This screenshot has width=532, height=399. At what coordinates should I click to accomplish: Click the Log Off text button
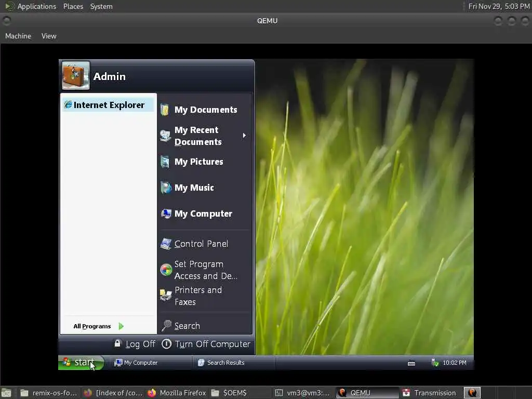[140, 344]
